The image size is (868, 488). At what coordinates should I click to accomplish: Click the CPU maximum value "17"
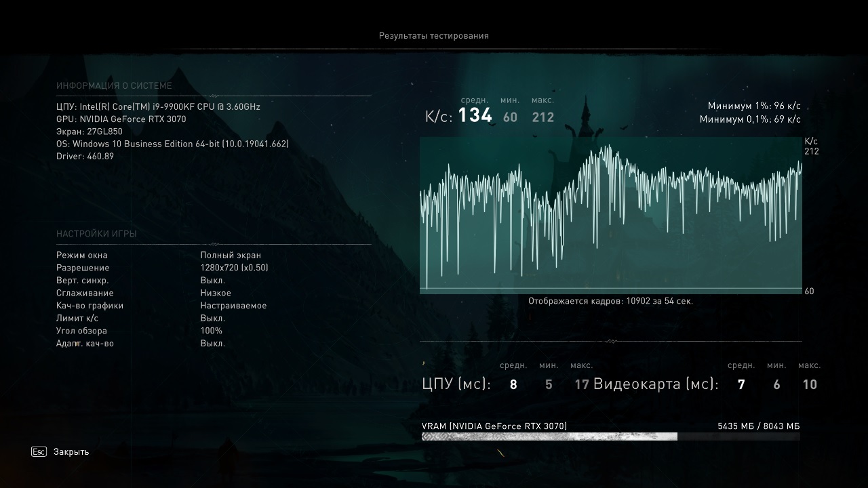point(582,385)
